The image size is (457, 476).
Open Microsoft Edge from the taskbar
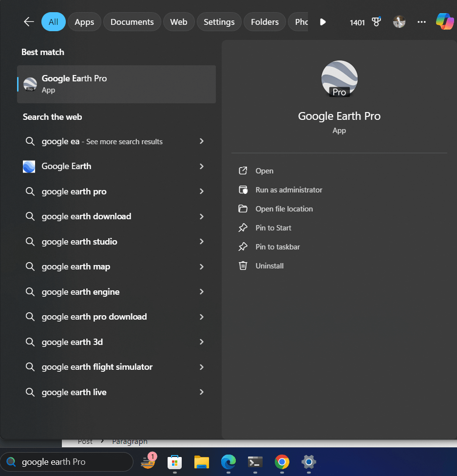point(228,462)
